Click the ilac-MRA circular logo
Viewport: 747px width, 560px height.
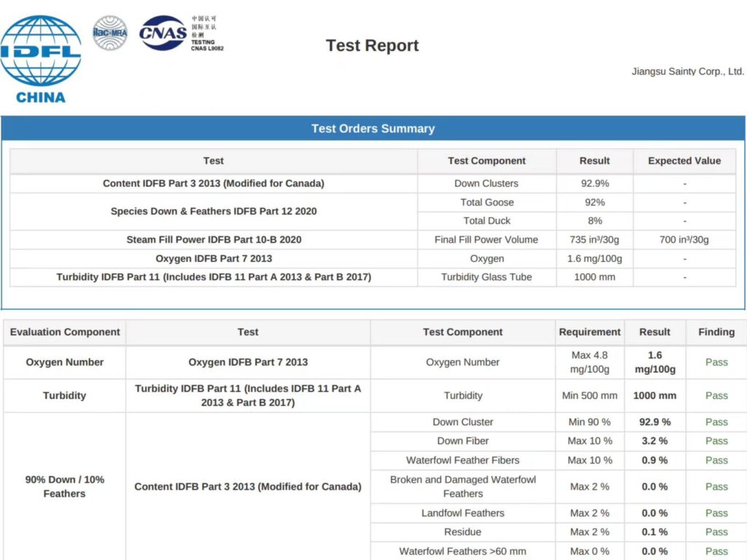pos(109,33)
